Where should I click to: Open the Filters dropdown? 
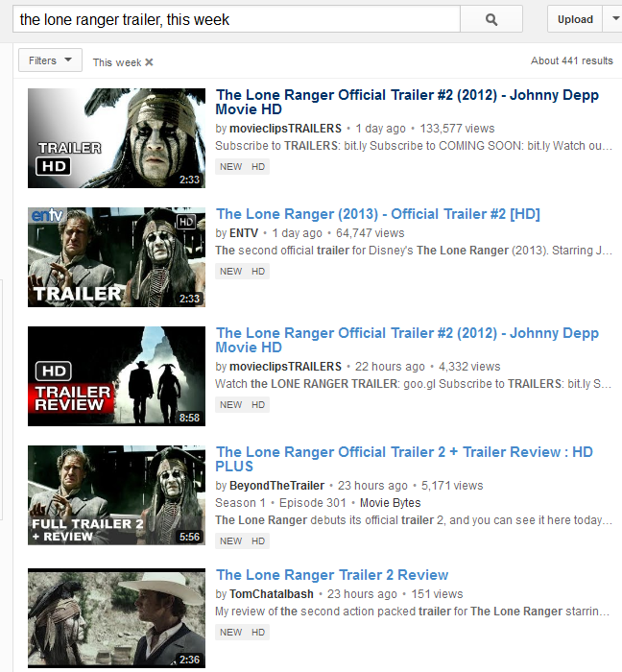pos(50,60)
